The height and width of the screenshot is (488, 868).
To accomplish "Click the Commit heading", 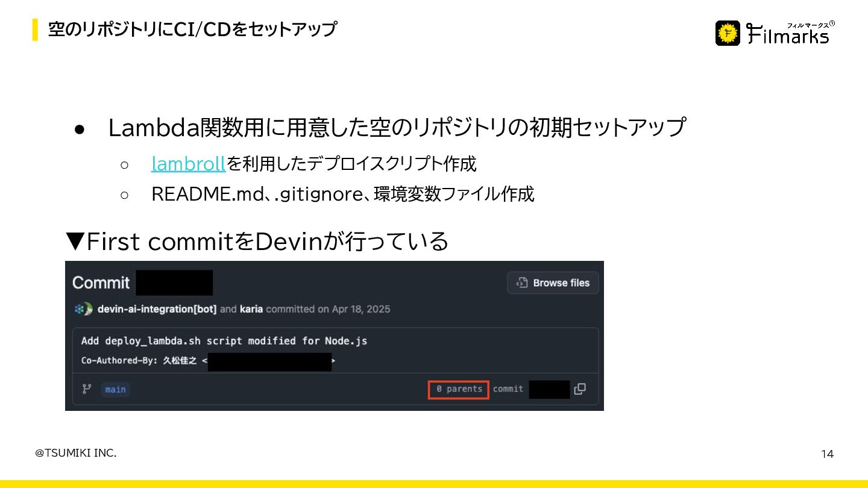I will (101, 283).
